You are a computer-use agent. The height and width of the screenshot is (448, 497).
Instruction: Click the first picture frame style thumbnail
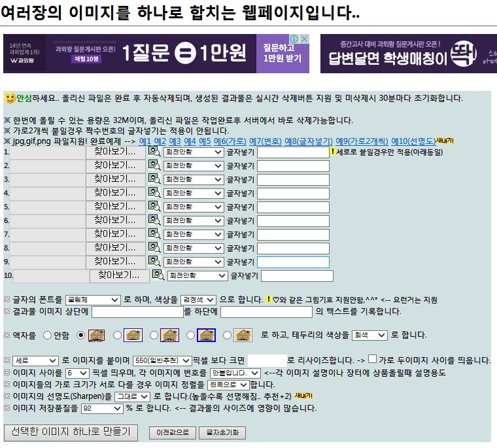pyautogui.click(x=96, y=335)
